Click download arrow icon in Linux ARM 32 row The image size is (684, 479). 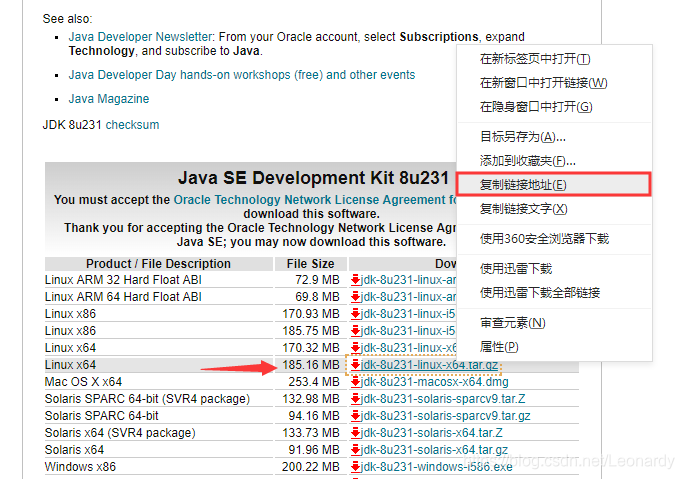click(356, 280)
